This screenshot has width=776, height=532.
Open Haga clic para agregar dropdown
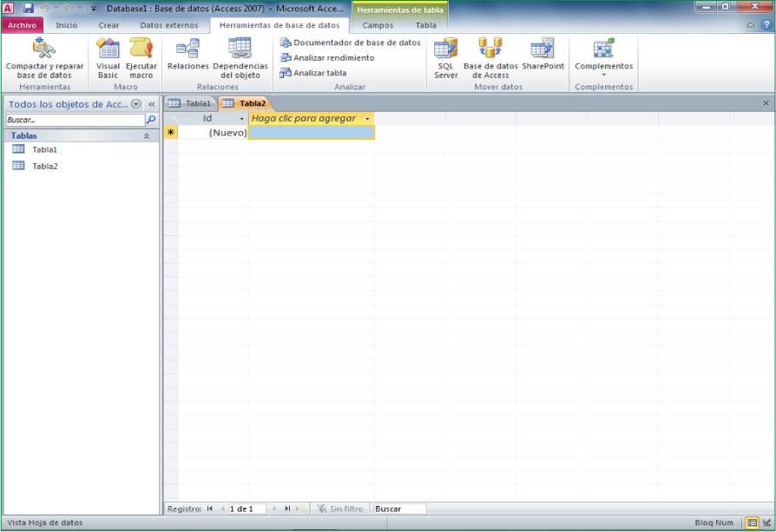367,119
